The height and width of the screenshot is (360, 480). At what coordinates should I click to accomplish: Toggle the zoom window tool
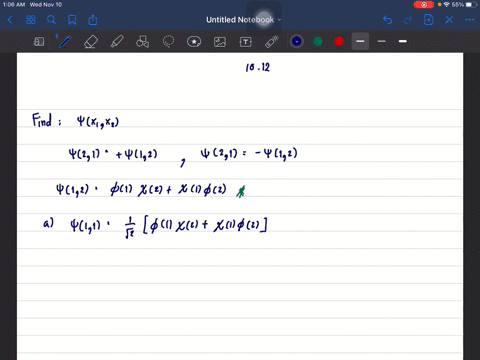(x=39, y=42)
